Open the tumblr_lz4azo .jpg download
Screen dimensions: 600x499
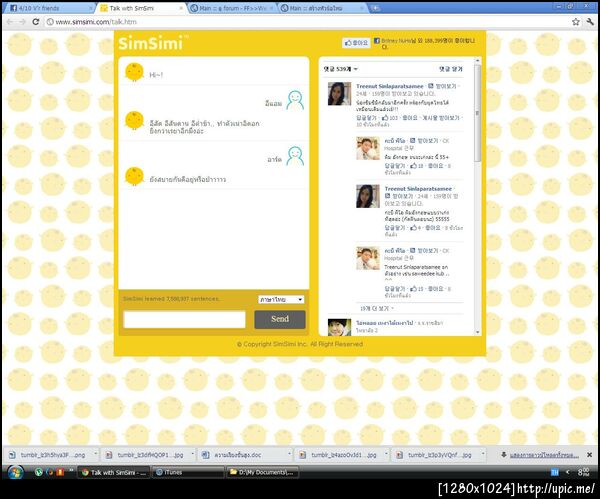point(339,455)
